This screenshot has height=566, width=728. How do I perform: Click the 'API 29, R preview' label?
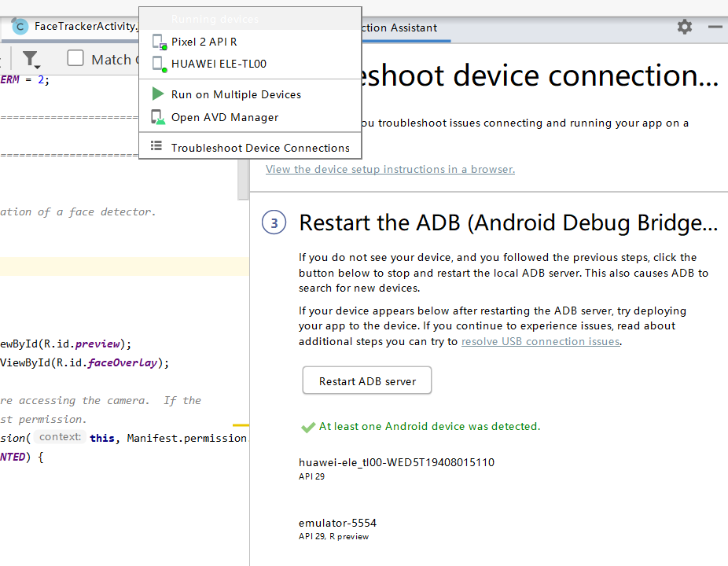(x=333, y=536)
